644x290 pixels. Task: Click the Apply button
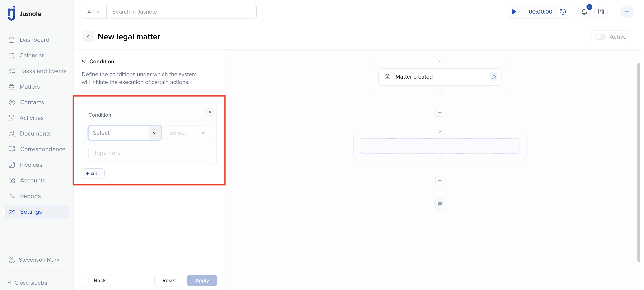click(x=202, y=281)
